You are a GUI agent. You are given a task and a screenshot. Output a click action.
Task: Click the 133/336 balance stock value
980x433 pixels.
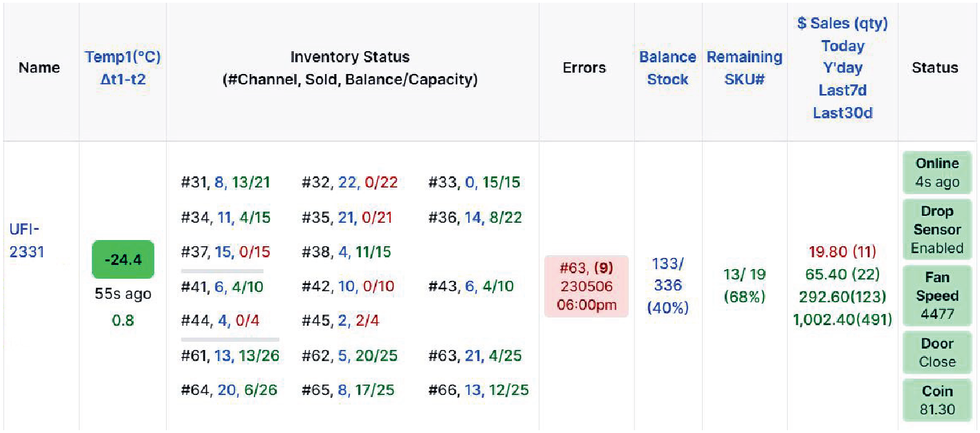667,286
